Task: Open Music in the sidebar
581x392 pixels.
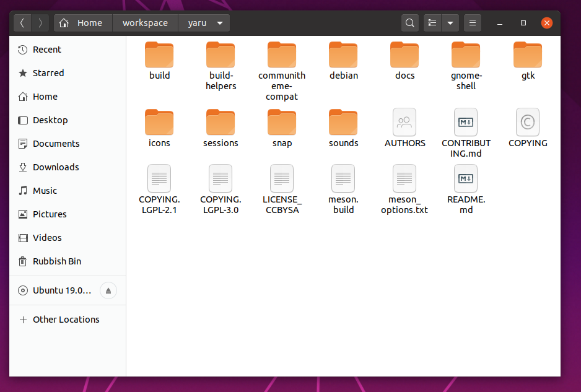Action: [x=68, y=191]
